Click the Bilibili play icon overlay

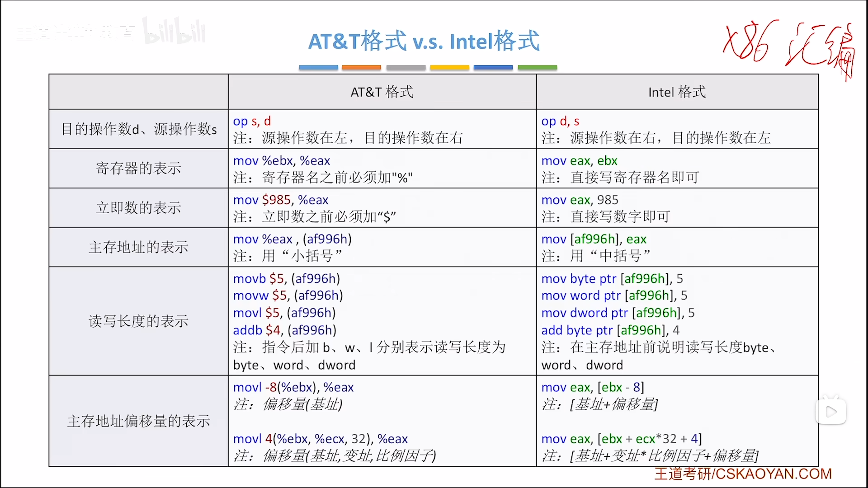click(831, 411)
